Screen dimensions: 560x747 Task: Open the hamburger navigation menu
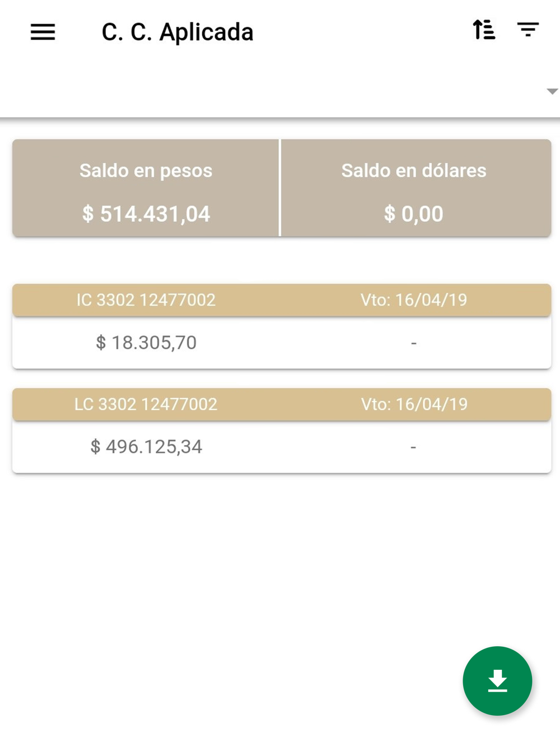[43, 32]
